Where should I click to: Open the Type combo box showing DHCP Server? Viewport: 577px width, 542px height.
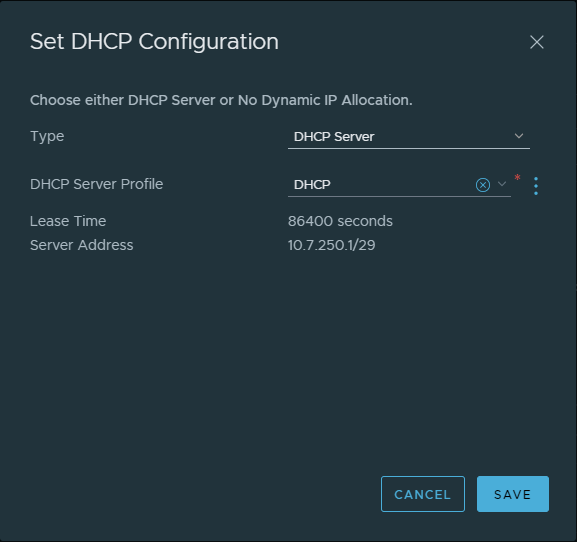pos(408,137)
